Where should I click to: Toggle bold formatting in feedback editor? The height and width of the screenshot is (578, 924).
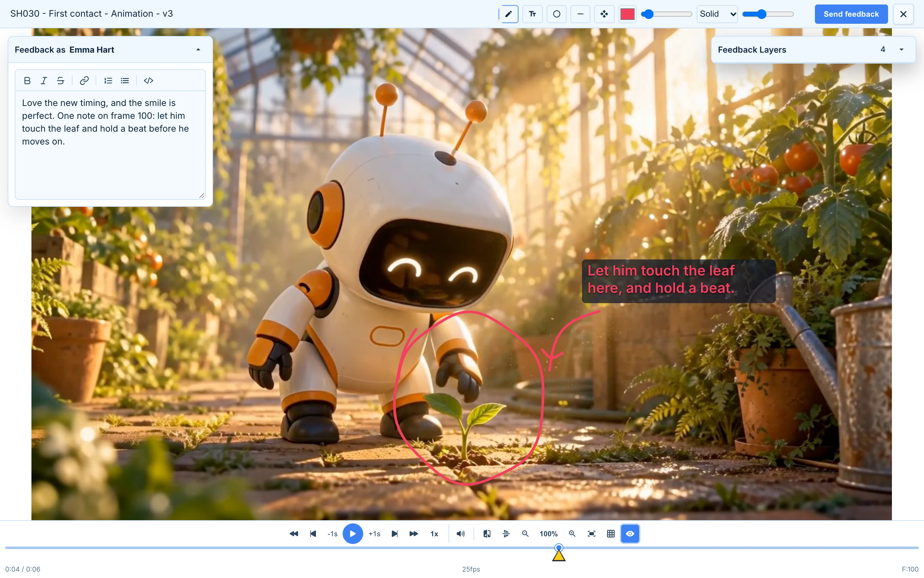coord(27,81)
